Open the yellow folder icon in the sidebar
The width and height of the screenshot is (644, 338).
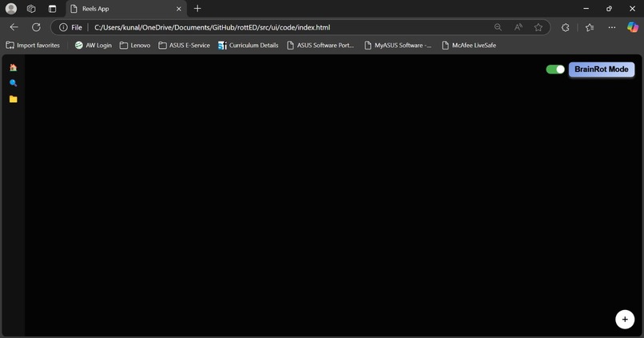13,99
